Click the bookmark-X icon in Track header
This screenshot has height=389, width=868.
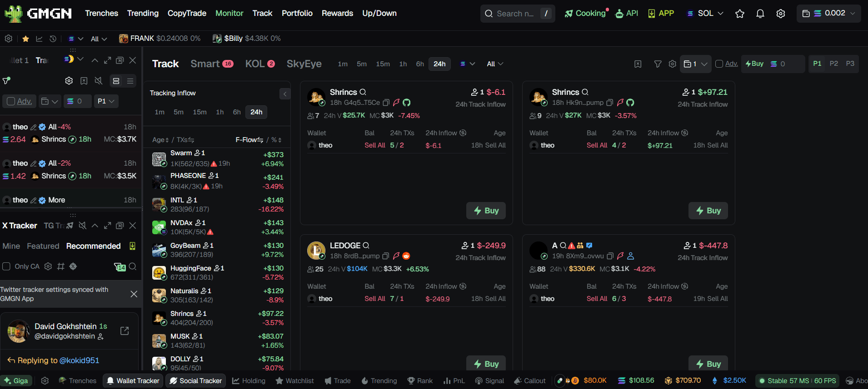pyautogui.click(x=638, y=64)
